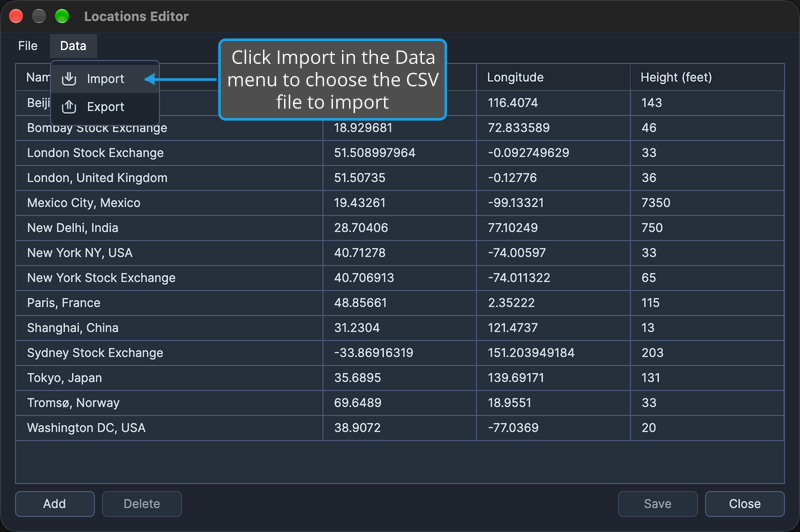This screenshot has height=532, width=800.
Task: Select the Washington DC, USA name cell
Action: [169, 428]
